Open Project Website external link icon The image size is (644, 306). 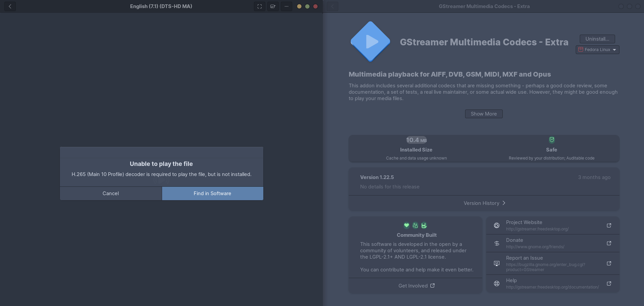pyautogui.click(x=609, y=225)
